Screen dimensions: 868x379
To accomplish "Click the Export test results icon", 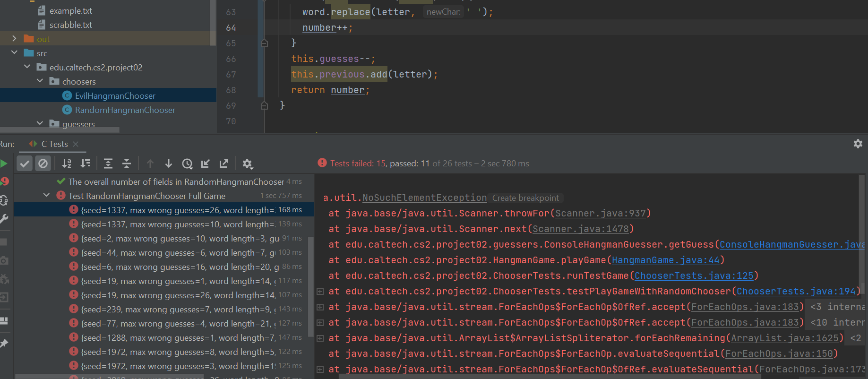I will point(224,164).
